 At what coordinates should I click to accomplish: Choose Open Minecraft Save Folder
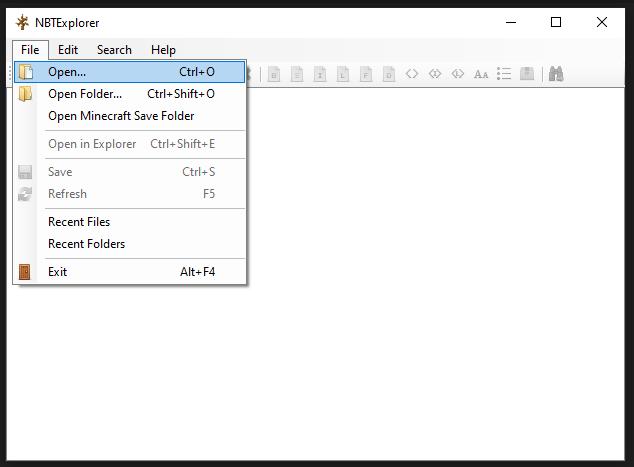121,116
